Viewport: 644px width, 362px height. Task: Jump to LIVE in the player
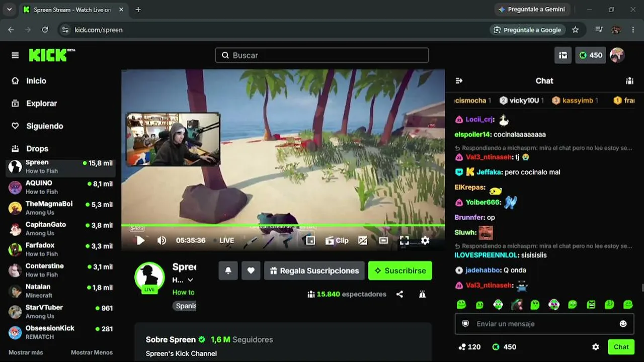[x=226, y=240]
